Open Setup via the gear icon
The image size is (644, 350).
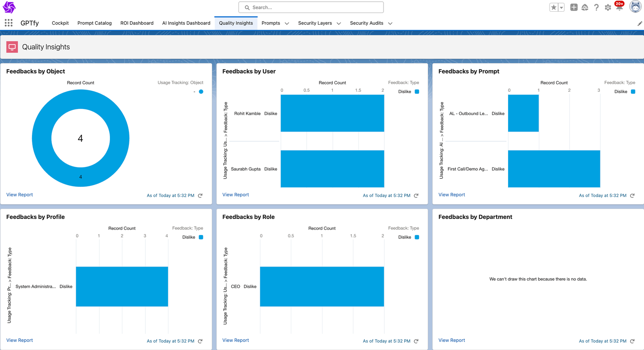click(x=608, y=7)
